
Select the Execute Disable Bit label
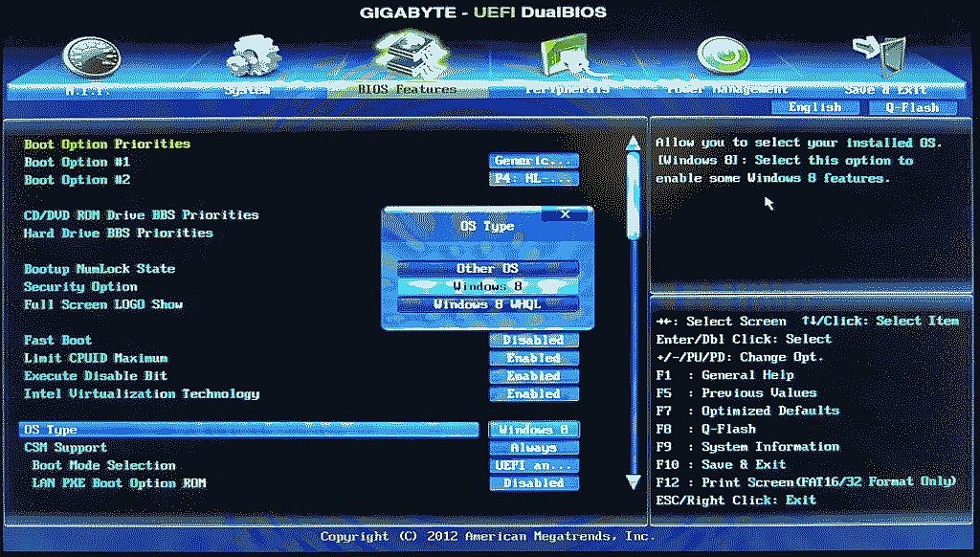pos(96,376)
